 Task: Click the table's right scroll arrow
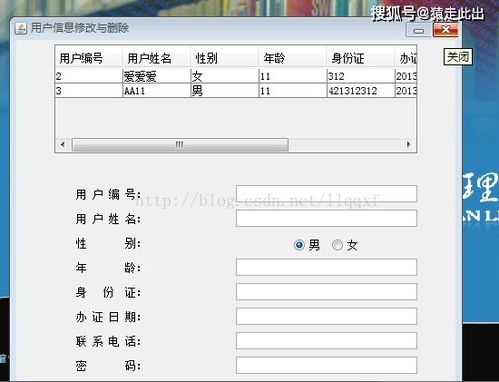tap(409, 144)
